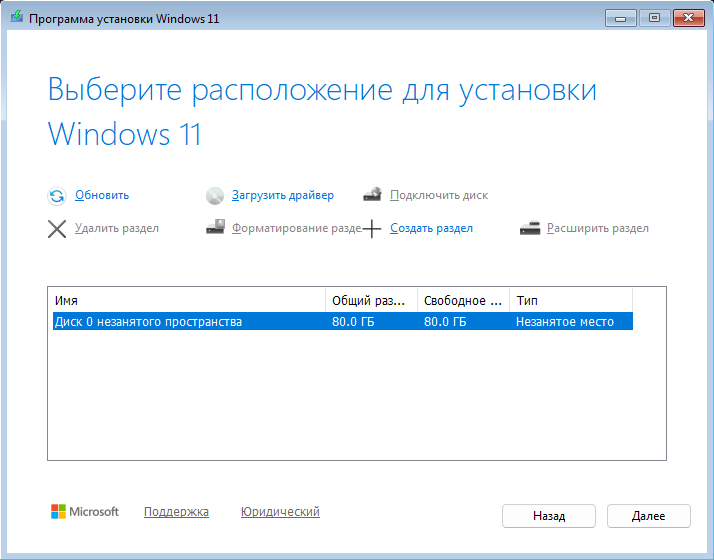
Task: Click the disc icon for Загрузить драйвер
Action: [x=214, y=196]
